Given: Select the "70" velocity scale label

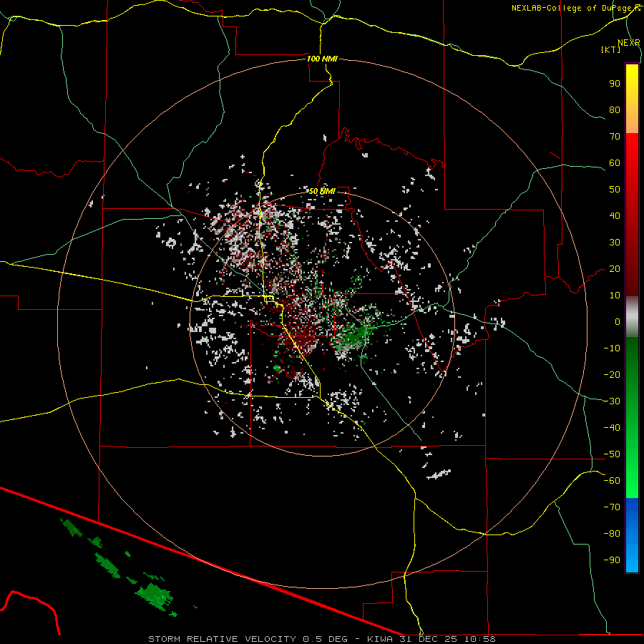Looking at the screenshot, I should point(615,137).
